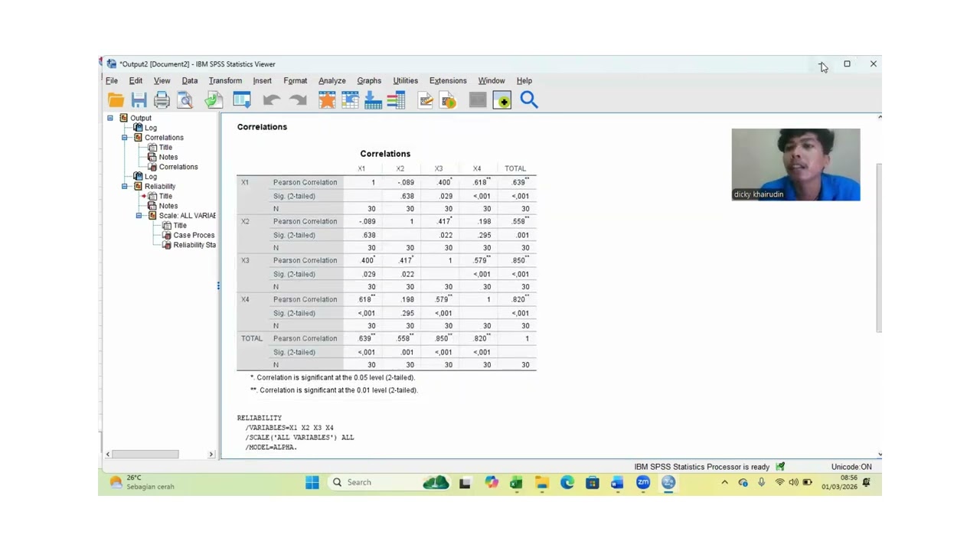The height and width of the screenshot is (551, 980).
Task: Open File Explorer from taskbar
Action: click(x=542, y=482)
